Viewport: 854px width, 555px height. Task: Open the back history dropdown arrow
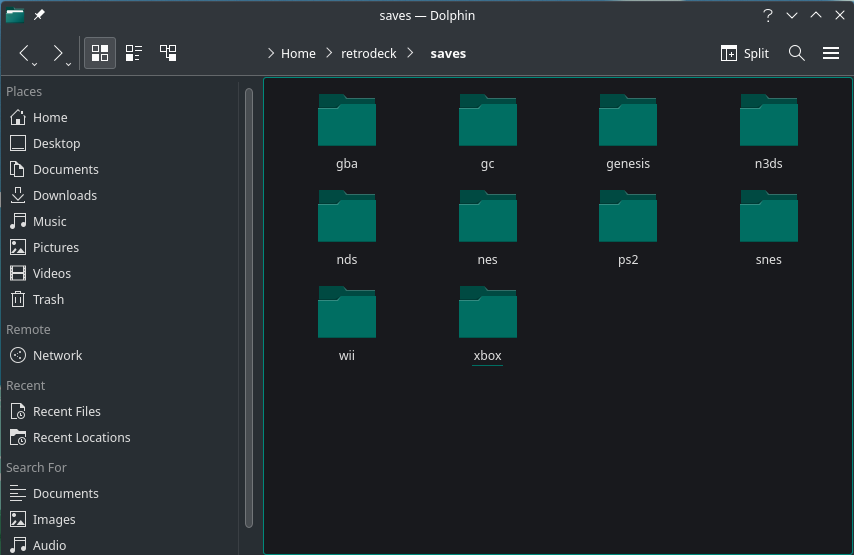(x=36, y=64)
